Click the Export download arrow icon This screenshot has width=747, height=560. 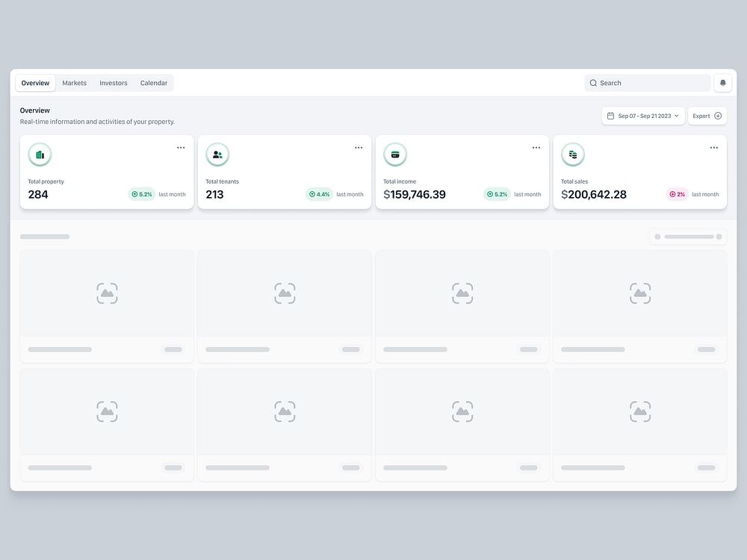(x=718, y=116)
